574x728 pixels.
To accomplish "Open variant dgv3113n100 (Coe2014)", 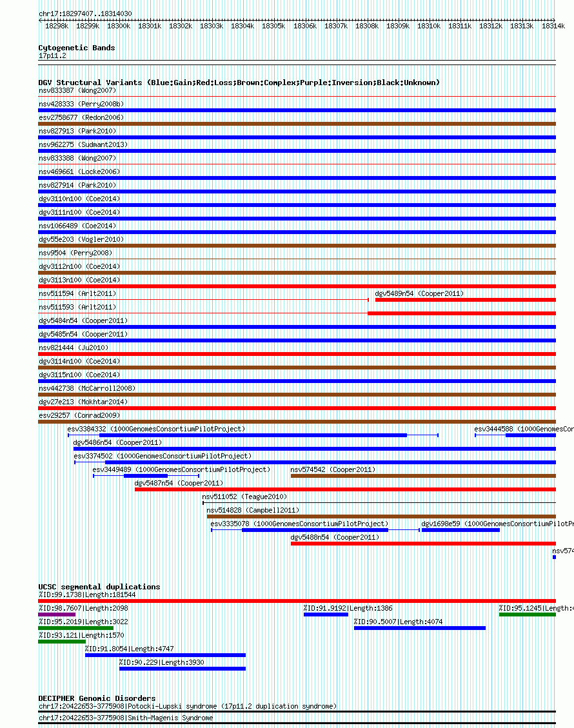I will tap(79, 280).
